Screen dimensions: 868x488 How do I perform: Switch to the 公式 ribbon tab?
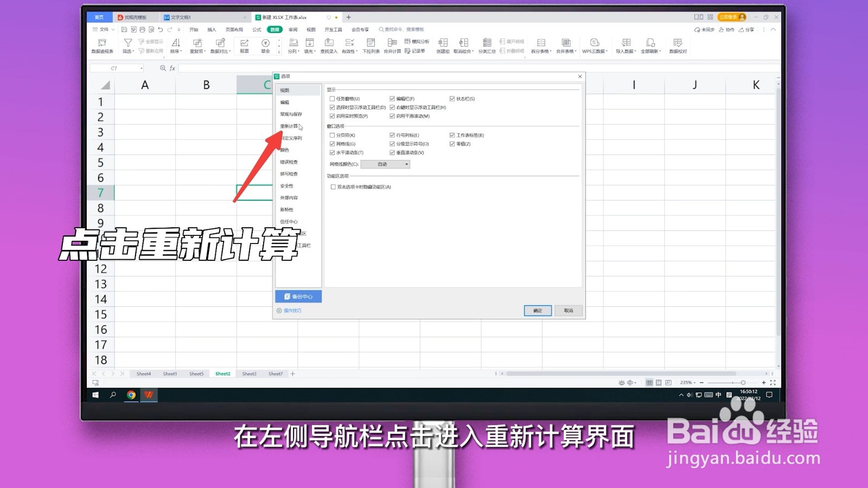pos(257,30)
